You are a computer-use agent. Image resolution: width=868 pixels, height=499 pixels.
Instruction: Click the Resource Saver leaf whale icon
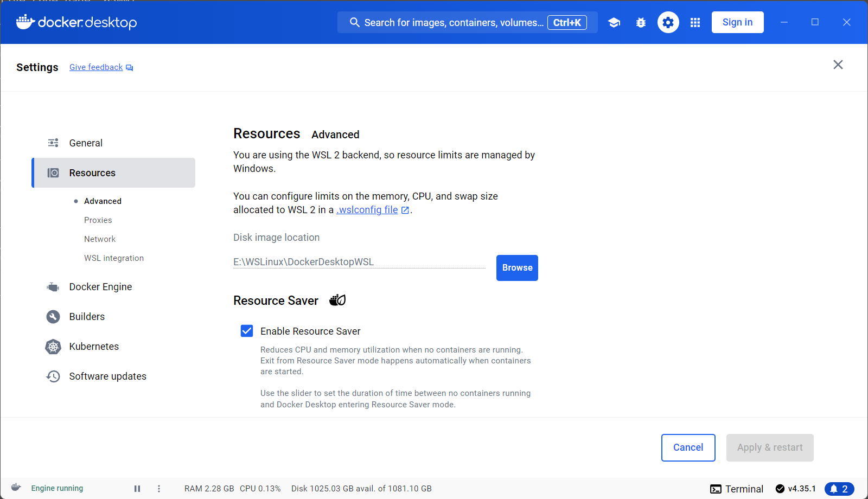point(337,300)
